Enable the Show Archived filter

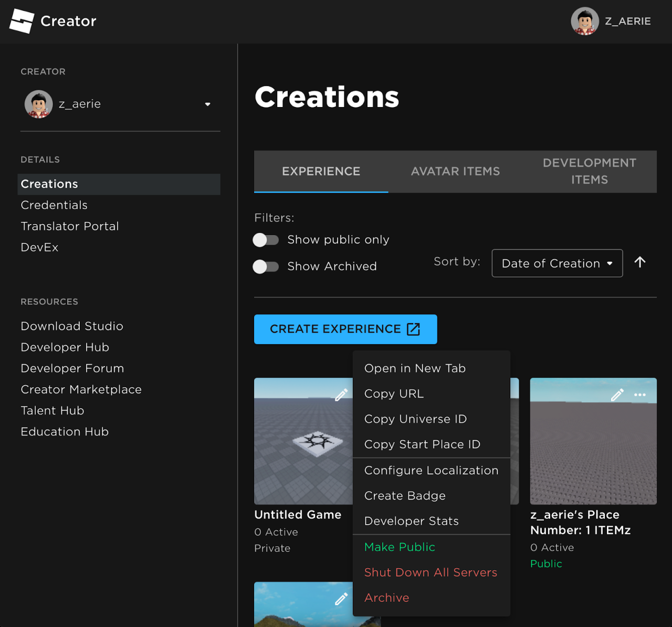266,267
